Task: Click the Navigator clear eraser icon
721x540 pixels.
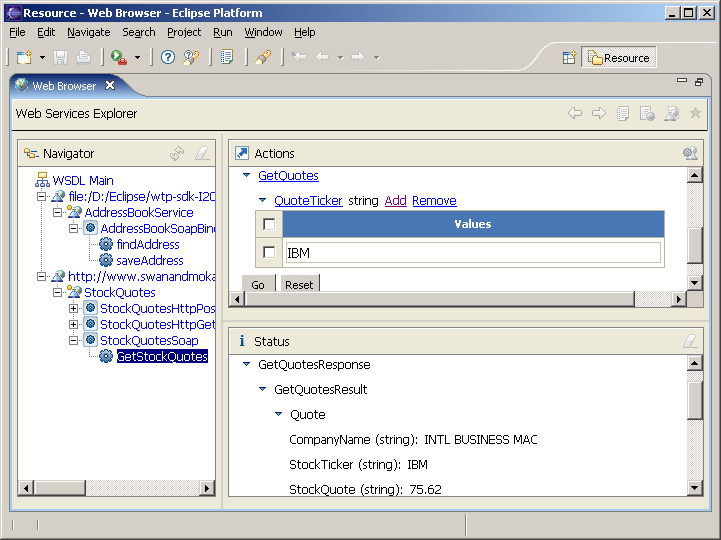Action: pos(202,153)
